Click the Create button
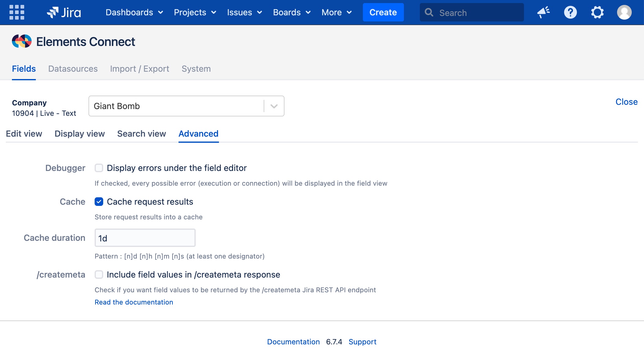 tap(383, 12)
